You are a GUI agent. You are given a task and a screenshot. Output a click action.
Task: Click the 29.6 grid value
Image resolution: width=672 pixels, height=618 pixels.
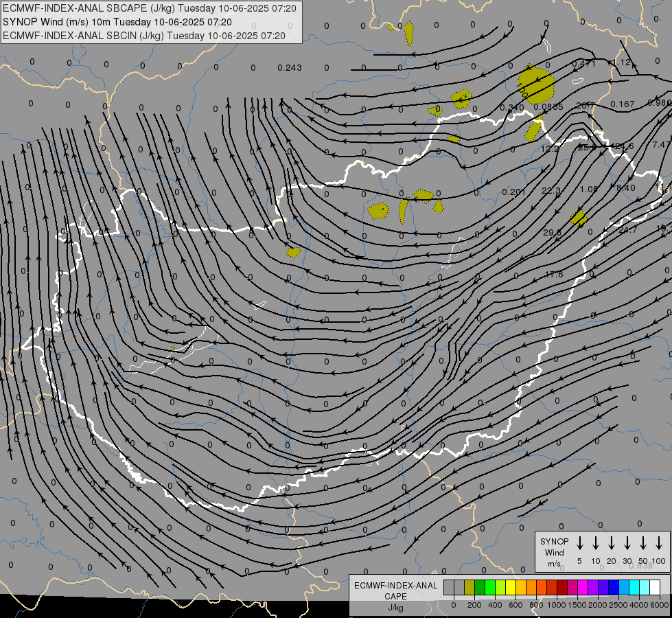552,232
